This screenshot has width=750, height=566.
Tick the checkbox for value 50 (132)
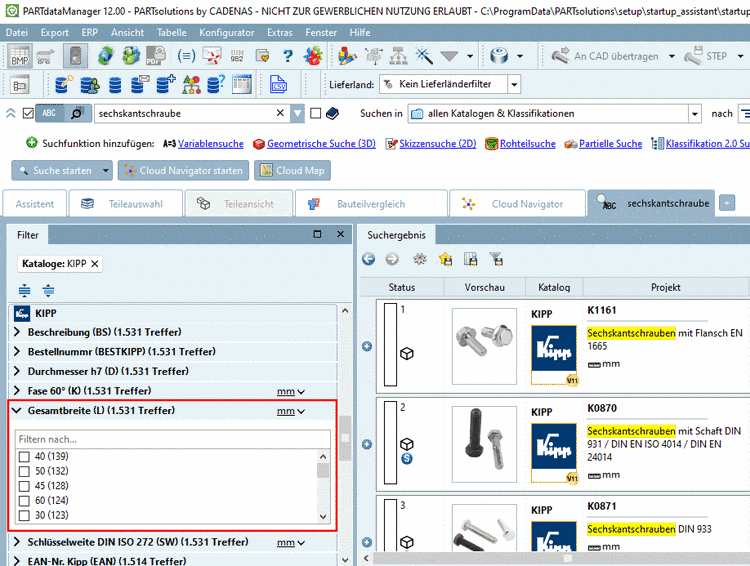pyautogui.click(x=24, y=471)
